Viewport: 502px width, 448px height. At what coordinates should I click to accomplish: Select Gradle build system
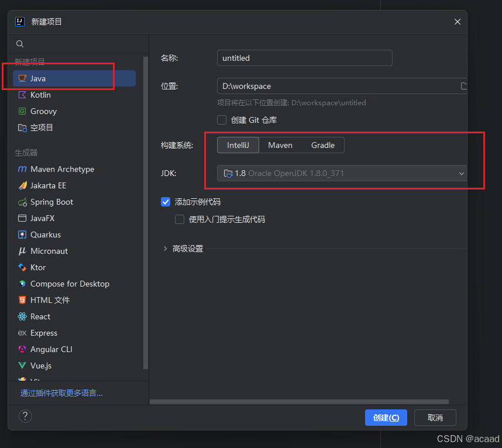click(x=323, y=145)
